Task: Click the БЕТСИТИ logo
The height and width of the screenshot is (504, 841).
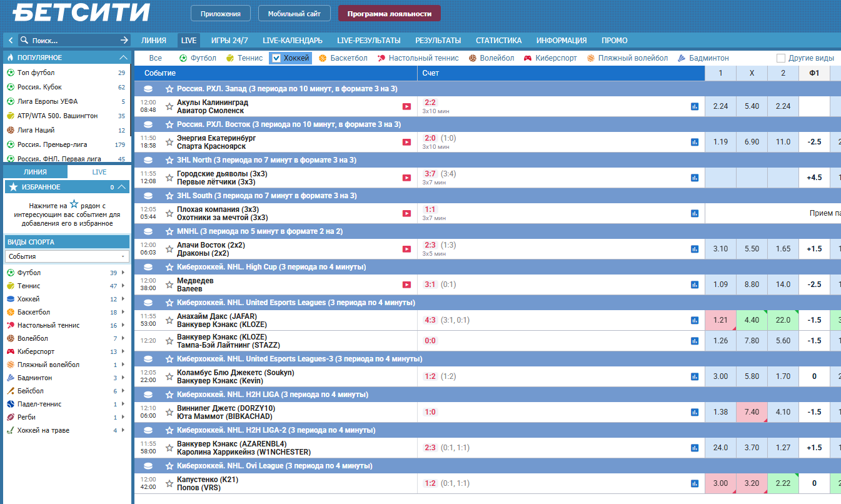Action: [81, 12]
